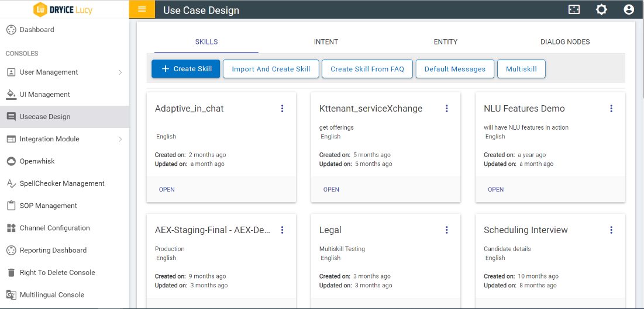Click Create Skill From FAQ button
Image resolution: width=644 pixels, height=309 pixels.
point(367,69)
